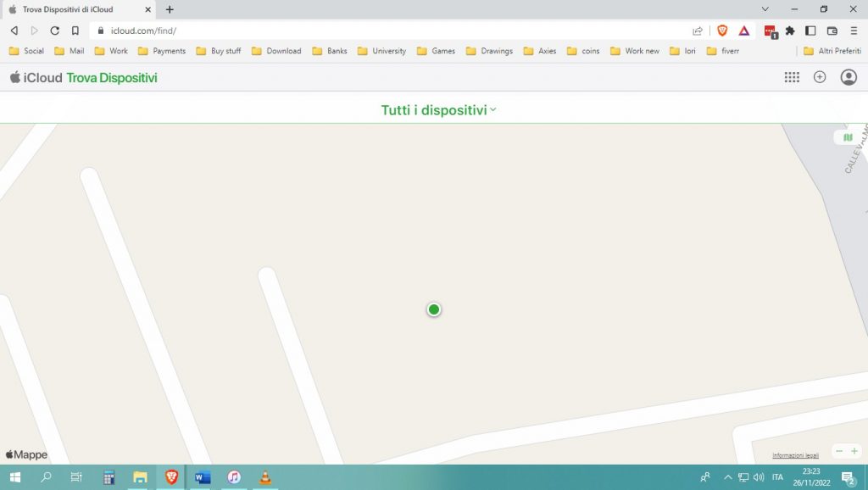This screenshot has height=490, width=868.
Task: Click the Brave Shields lion icon
Action: (722, 31)
